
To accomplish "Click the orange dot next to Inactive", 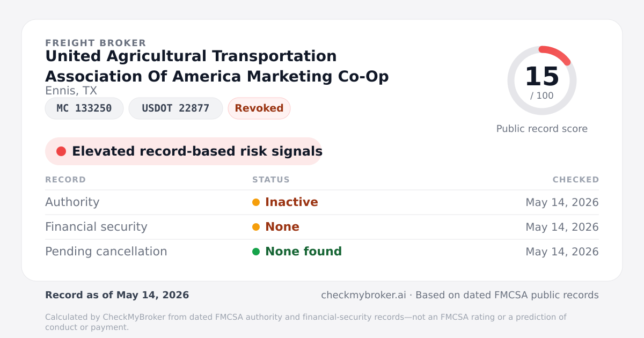I will tap(256, 202).
